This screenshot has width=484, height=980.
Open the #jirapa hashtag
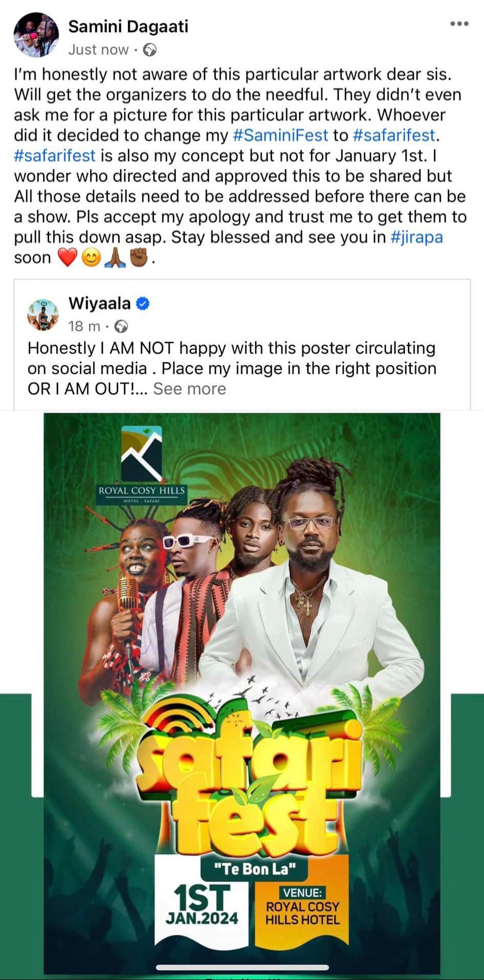(x=417, y=237)
